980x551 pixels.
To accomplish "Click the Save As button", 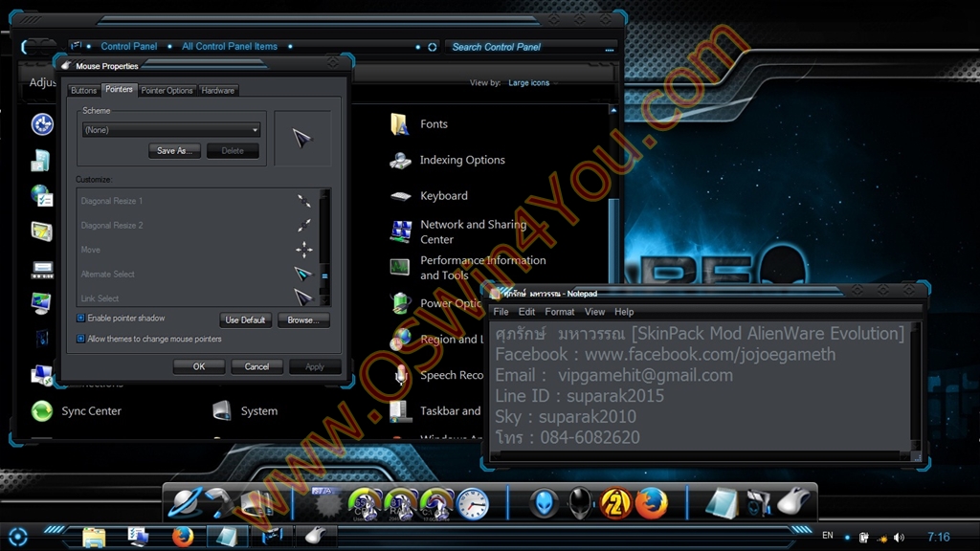I will [x=174, y=150].
